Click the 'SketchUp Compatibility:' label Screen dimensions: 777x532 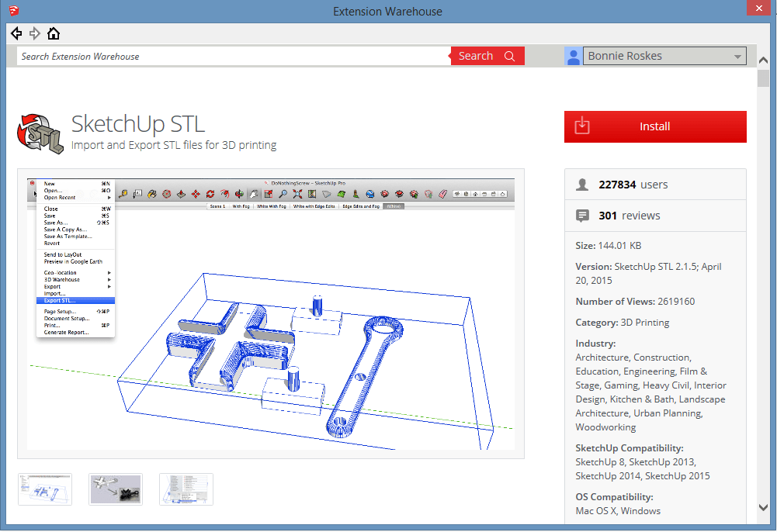tap(630, 448)
